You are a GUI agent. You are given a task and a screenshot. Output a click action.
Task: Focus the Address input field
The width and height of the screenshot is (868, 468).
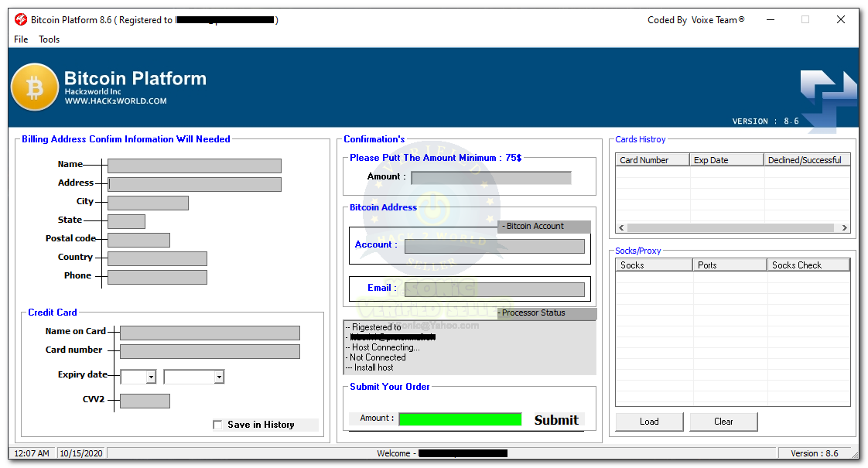(x=194, y=184)
